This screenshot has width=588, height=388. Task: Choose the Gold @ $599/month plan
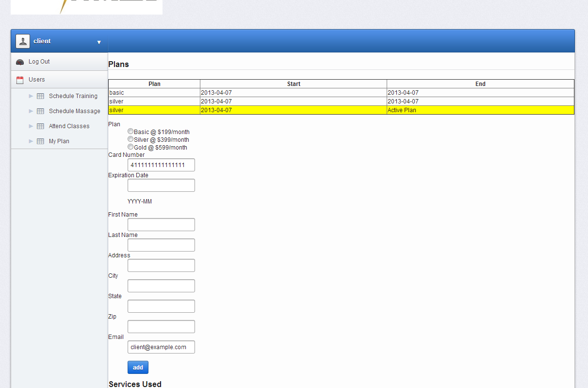tap(131, 147)
